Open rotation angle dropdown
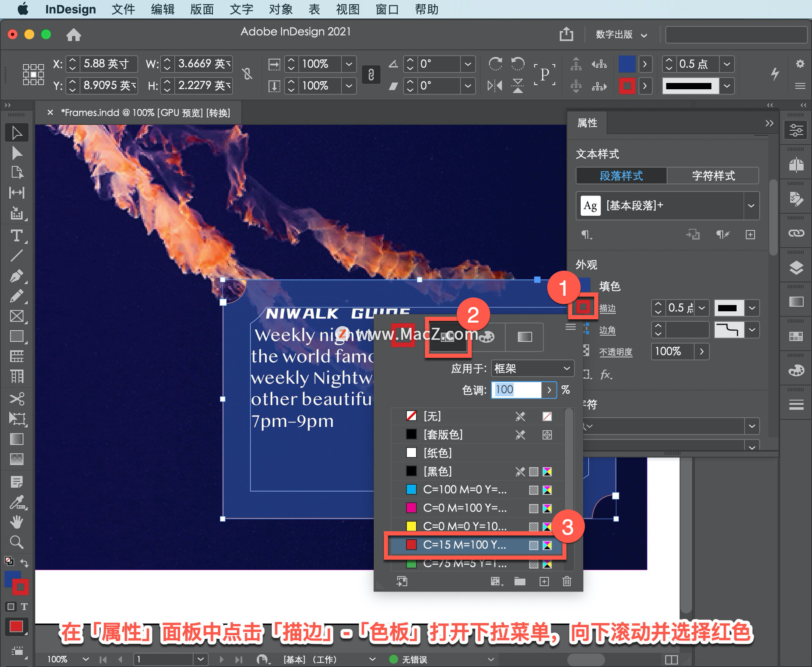The height and width of the screenshot is (667, 812). pyautogui.click(x=468, y=64)
